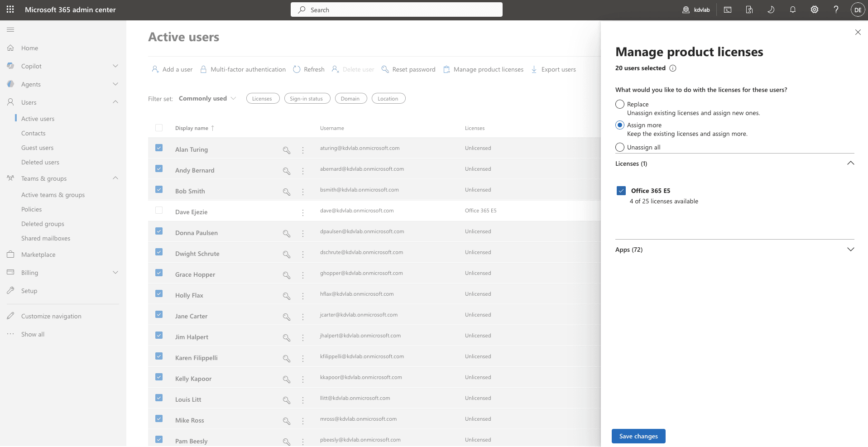The width and height of the screenshot is (868, 447).
Task: Collapse the Licenses (1) section
Action: (850, 163)
